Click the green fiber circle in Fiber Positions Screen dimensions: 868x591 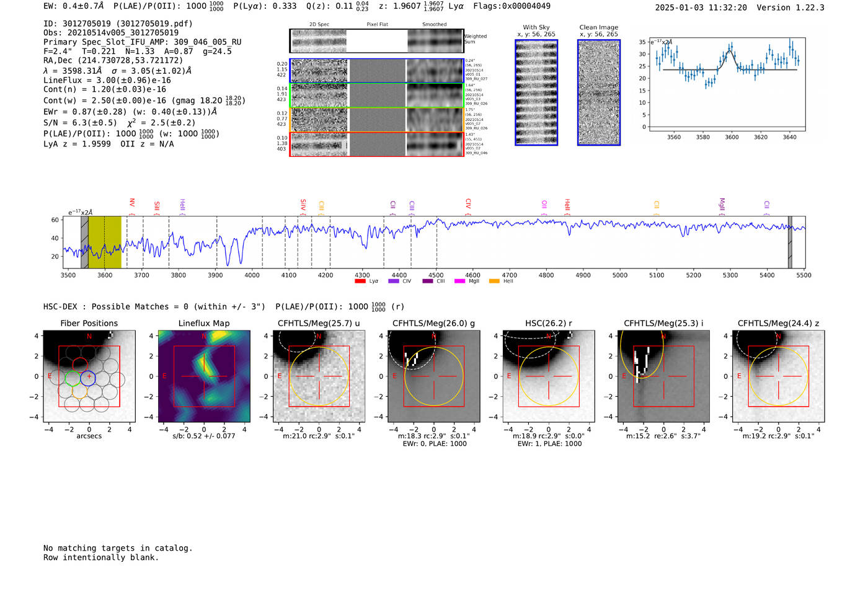(73, 378)
